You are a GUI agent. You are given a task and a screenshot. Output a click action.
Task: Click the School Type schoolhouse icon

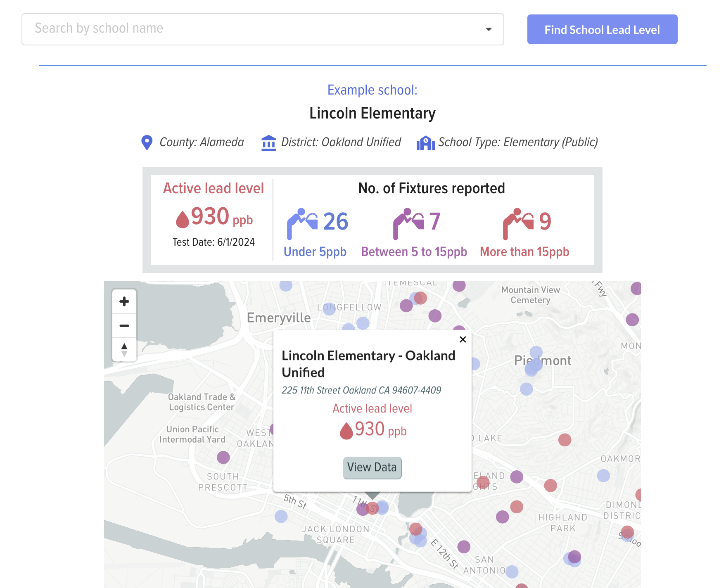pyautogui.click(x=425, y=143)
